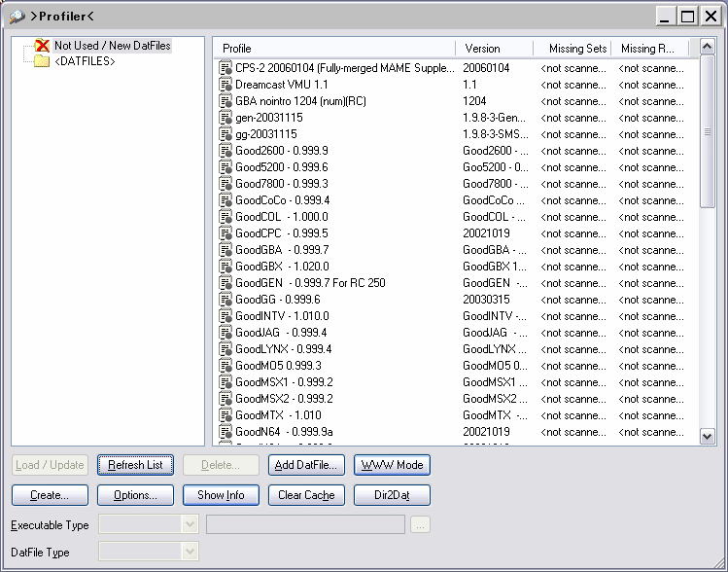Select Not Used / New DatFiles tree node
728x572 pixels.
pyautogui.click(x=112, y=46)
